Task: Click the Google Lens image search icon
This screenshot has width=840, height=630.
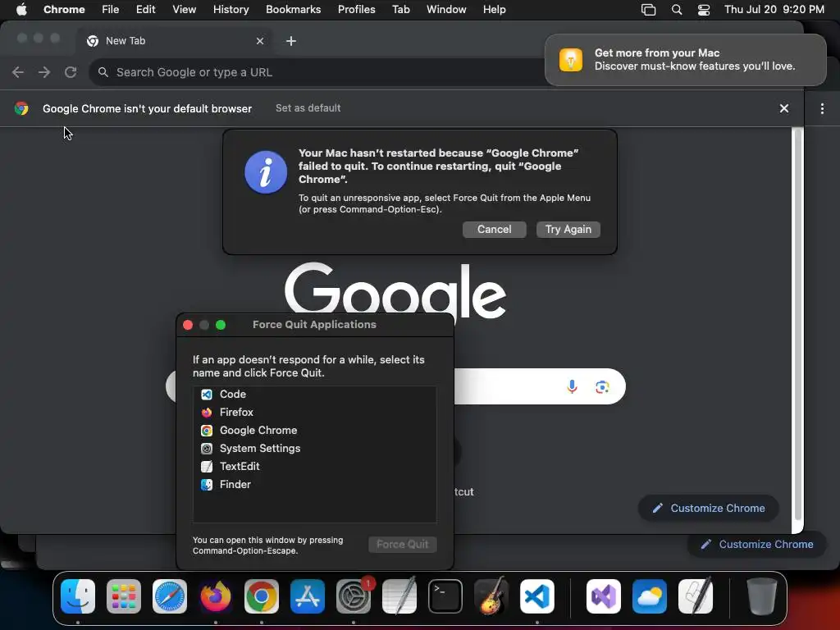Action: (602, 387)
